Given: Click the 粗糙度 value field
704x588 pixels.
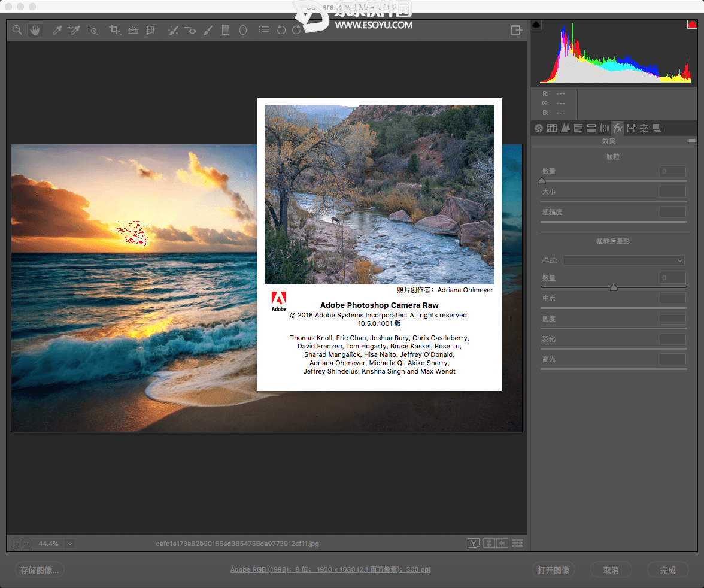Looking at the screenshot, I should (673, 212).
